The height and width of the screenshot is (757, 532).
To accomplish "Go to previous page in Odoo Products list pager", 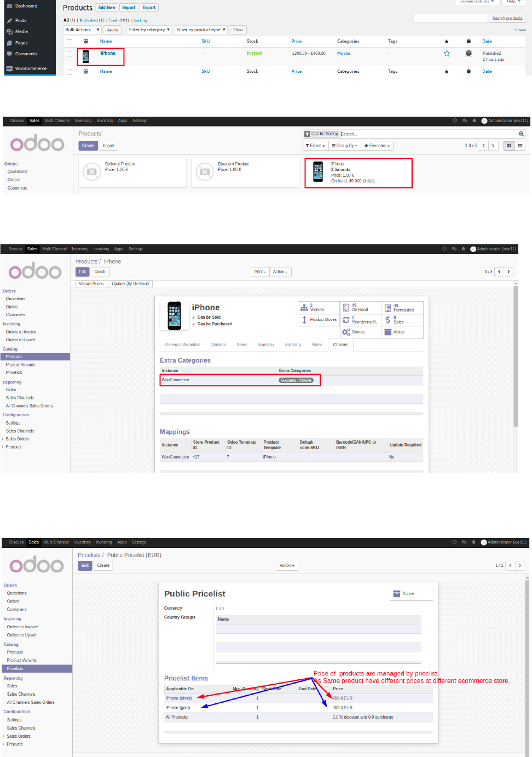I will coord(483,146).
